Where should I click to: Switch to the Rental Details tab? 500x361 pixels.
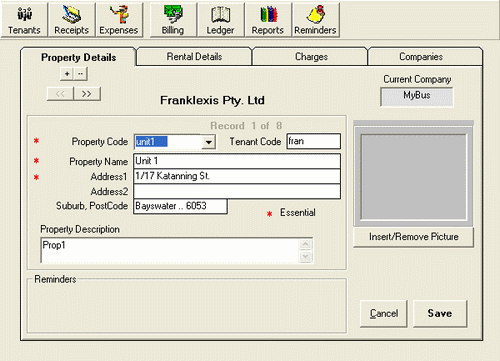point(194,57)
